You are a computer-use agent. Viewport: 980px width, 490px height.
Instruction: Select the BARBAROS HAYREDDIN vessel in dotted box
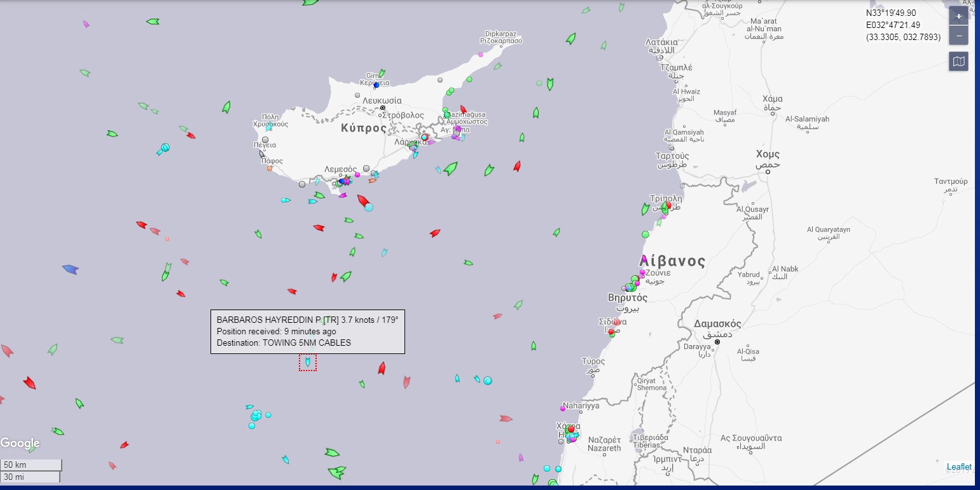308,362
